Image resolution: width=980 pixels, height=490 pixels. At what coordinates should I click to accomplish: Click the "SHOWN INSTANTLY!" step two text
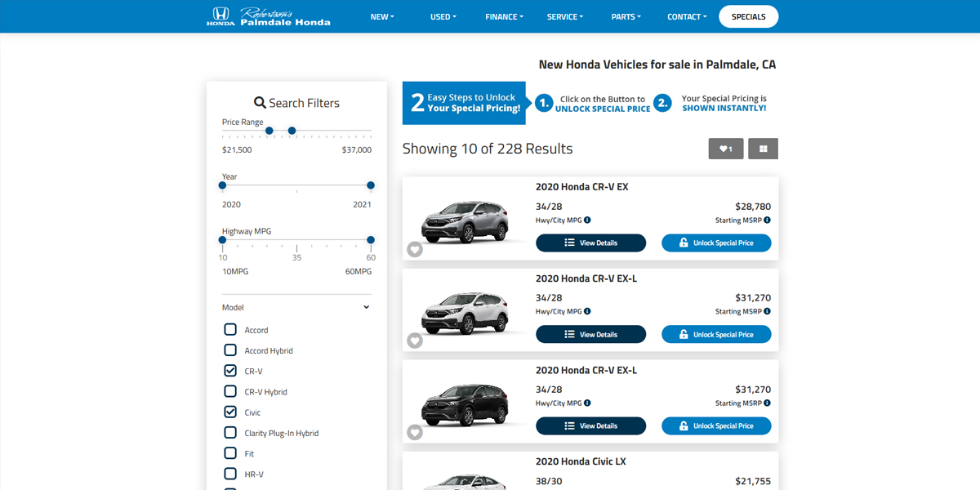724,108
